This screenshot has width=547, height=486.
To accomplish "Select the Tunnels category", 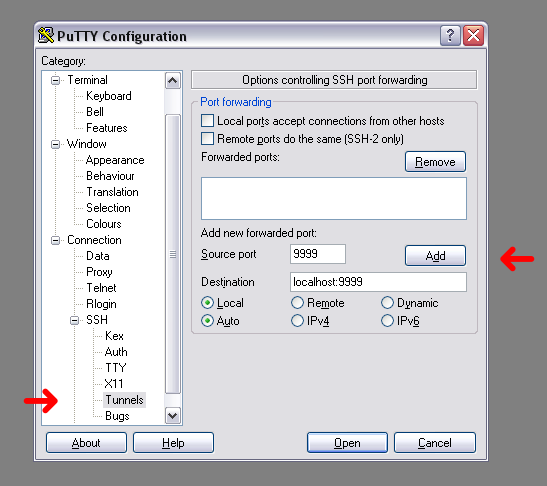I will pos(124,400).
